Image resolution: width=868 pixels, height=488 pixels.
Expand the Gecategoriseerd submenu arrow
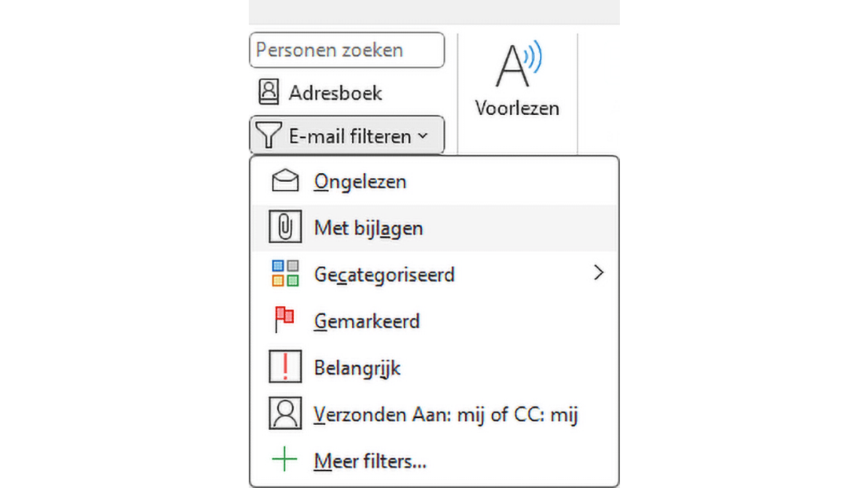[599, 273]
